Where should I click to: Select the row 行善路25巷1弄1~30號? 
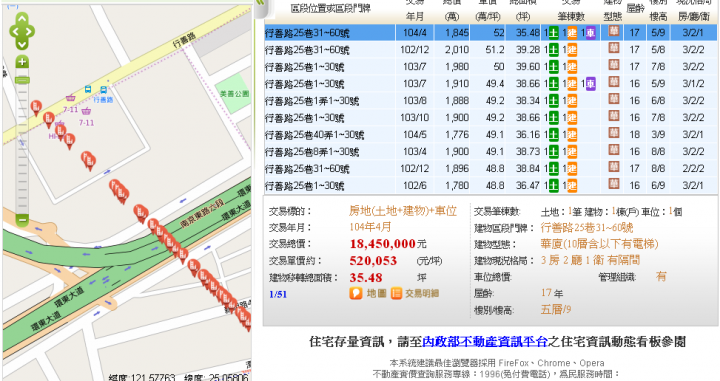[x=490, y=101]
